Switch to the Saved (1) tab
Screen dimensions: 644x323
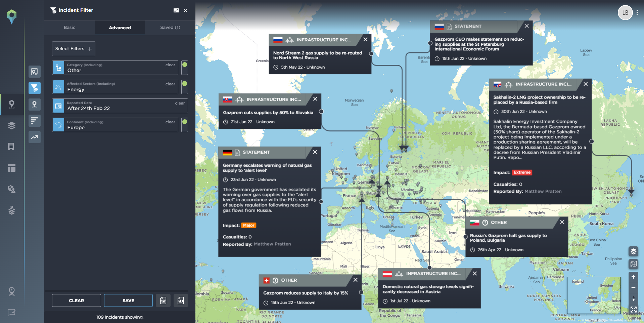point(170,28)
